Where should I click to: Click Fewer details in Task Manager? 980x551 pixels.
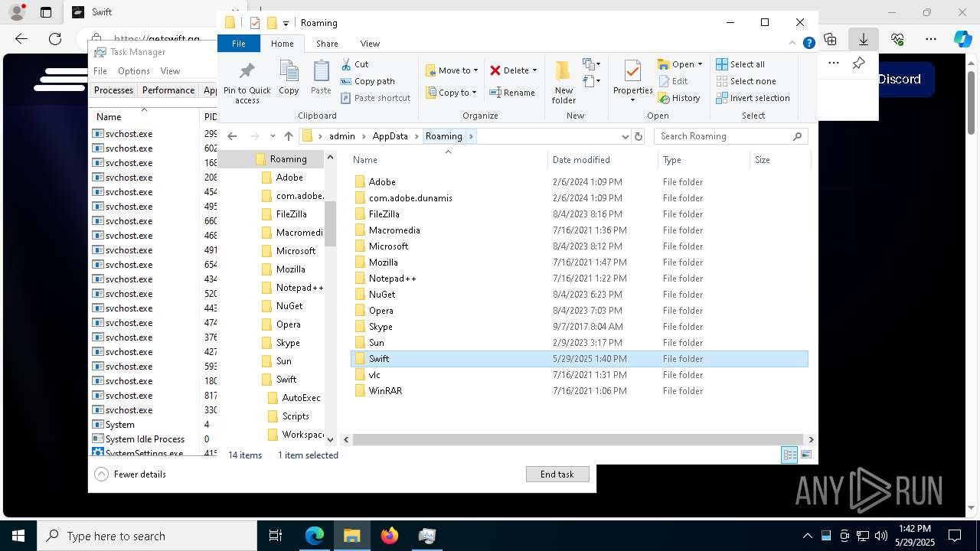click(x=131, y=474)
